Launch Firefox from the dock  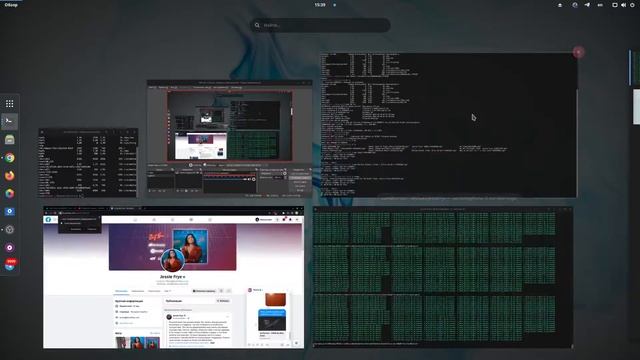(x=9, y=176)
